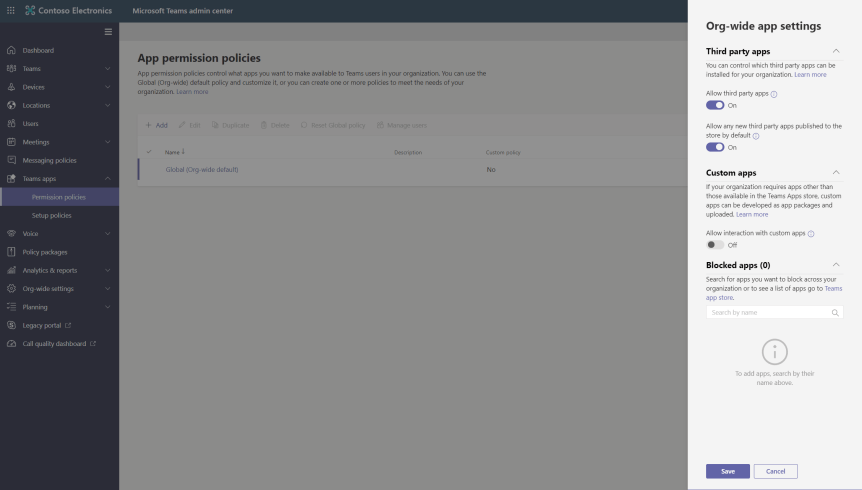Click info icon beside Allow third party apps
Viewport: 862px width, 490px height.
click(774, 93)
